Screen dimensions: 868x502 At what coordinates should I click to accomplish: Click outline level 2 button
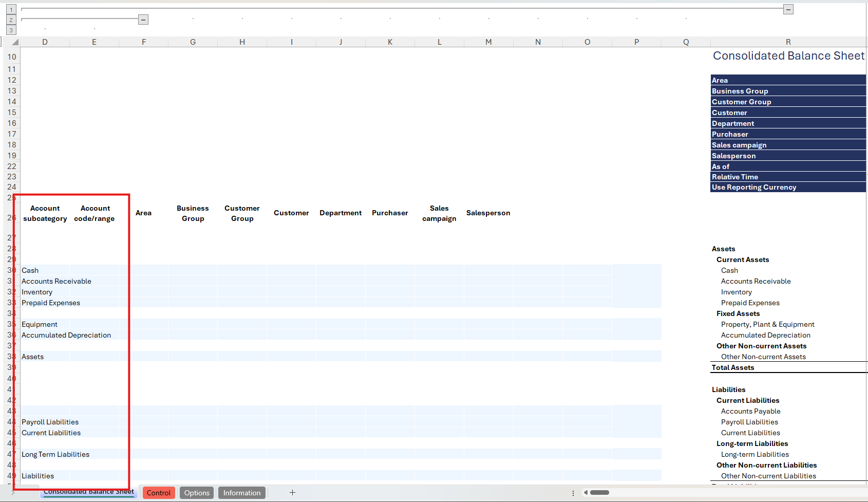11,20
